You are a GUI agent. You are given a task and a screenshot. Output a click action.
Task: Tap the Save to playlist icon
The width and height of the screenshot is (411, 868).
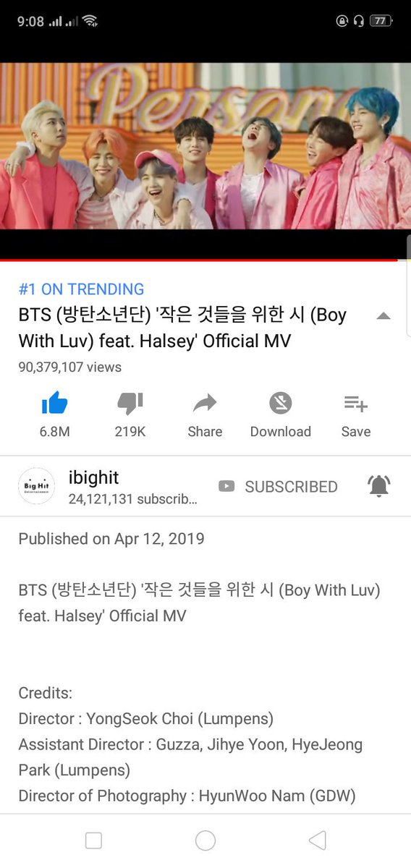coord(355,403)
